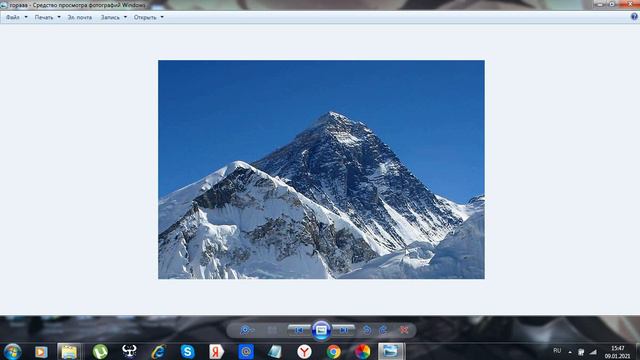Expand the Запись dropdown arrow
This screenshot has width=640, height=360.
point(125,17)
